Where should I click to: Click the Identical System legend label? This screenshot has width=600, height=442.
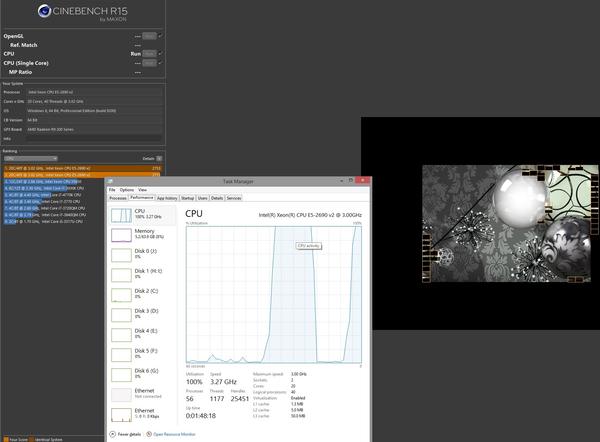click(x=49, y=439)
